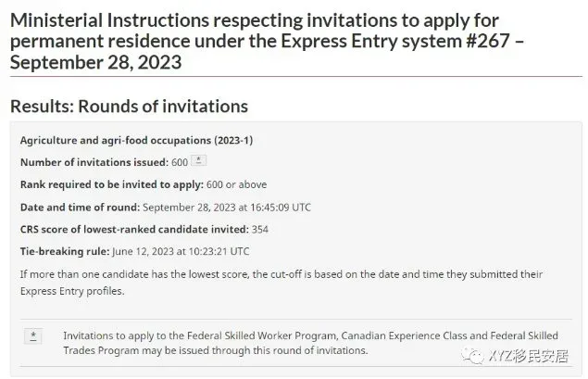Click the "Rank required to be invited" label
This screenshot has height=379, width=588.
[112, 184]
